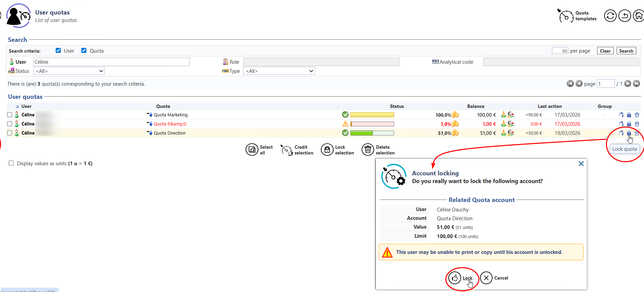Go to the next results page arrow
The image size is (644, 292).
(627, 84)
